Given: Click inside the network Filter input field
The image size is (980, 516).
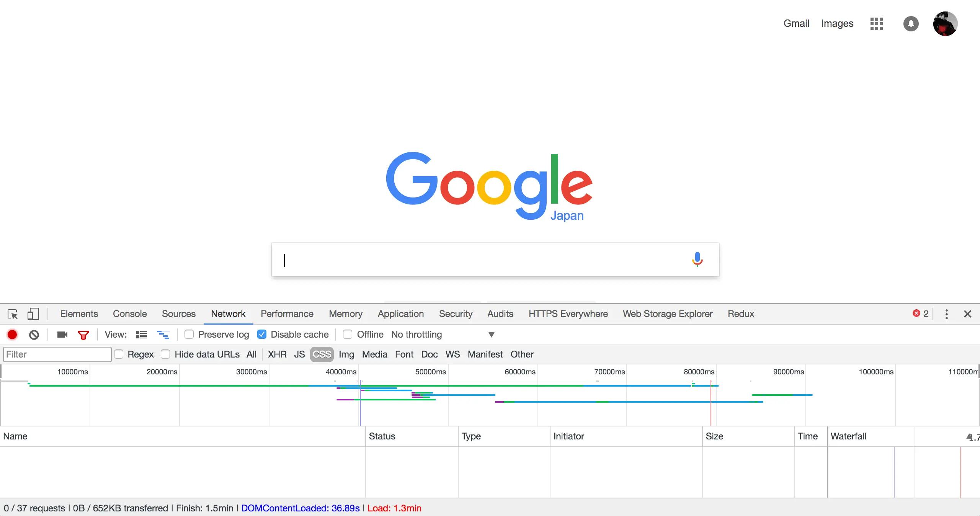Looking at the screenshot, I should (57, 354).
